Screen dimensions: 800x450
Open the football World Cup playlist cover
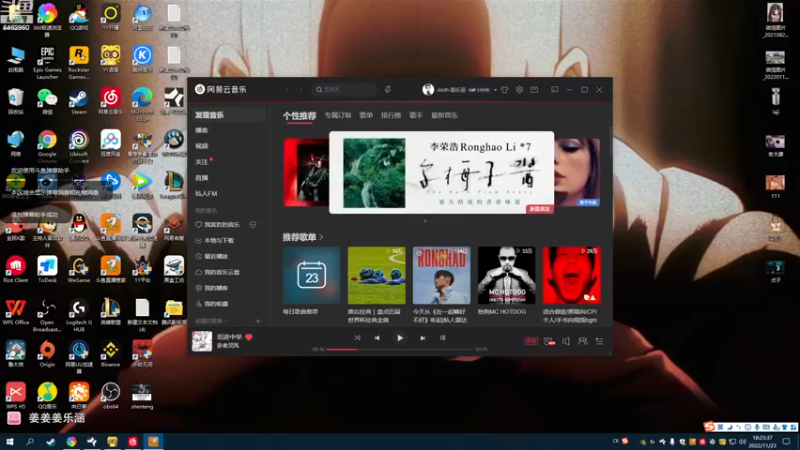click(377, 276)
